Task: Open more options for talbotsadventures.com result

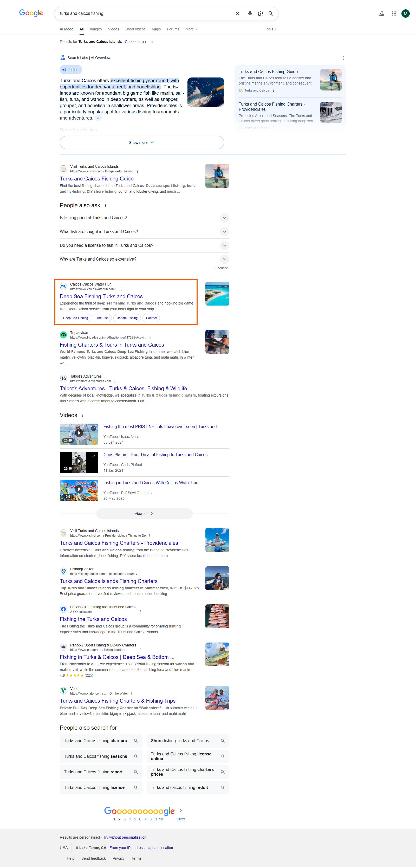Action: (115, 381)
